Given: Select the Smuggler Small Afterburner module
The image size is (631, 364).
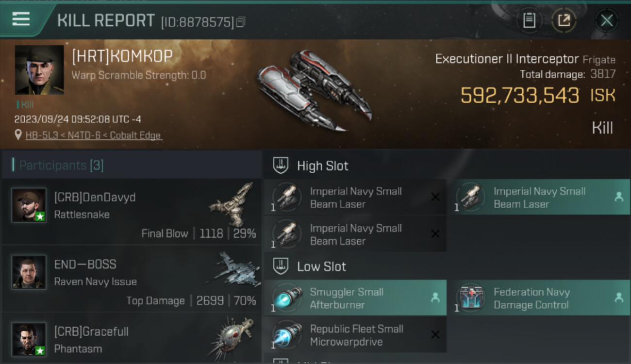Looking at the screenshot, I should [x=355, y=298].
